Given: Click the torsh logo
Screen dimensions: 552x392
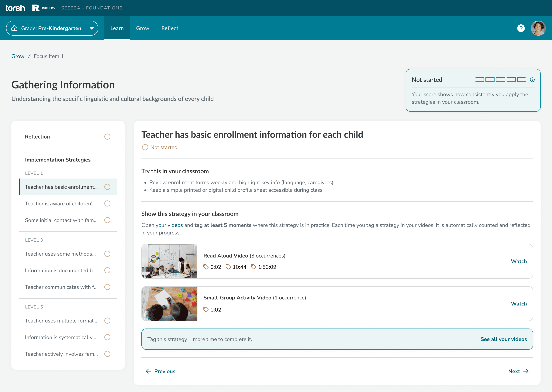Looking at the screenshot, I should 15,8.
